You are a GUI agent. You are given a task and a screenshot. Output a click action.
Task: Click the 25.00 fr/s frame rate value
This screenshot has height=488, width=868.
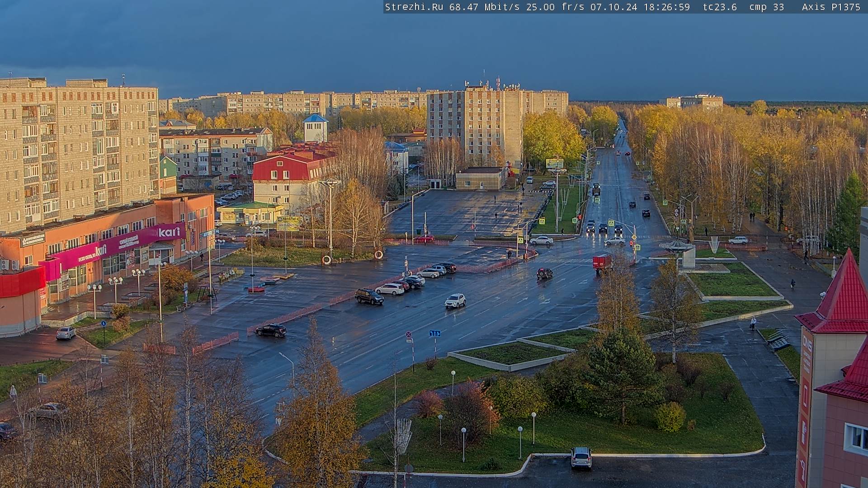tap(555, 7)
